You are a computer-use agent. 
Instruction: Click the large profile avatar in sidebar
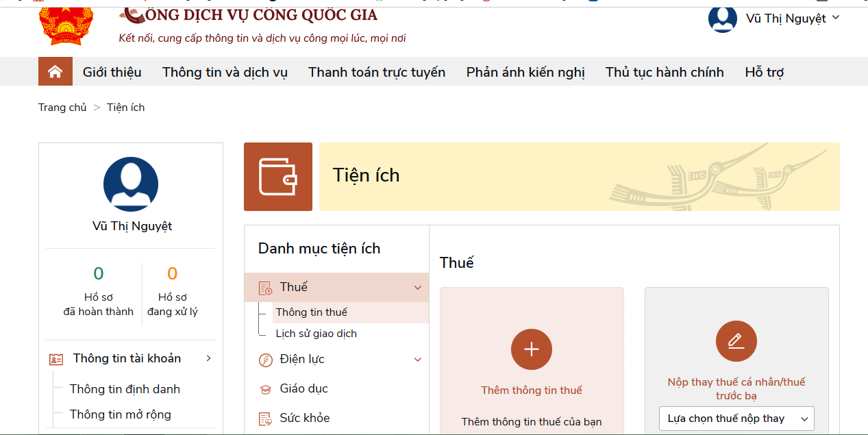pos(130,184)
